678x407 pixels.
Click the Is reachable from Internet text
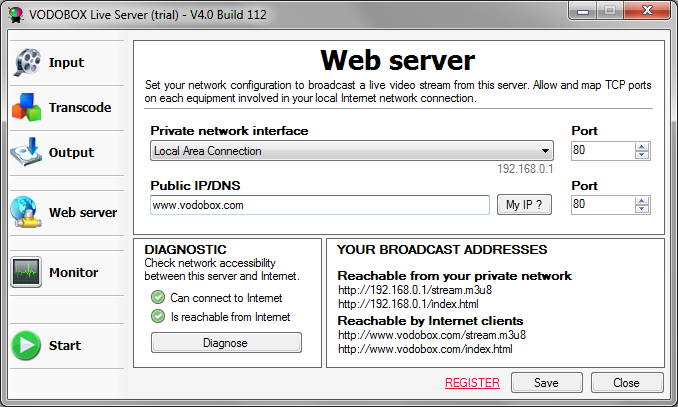click(x=230, y=317)
